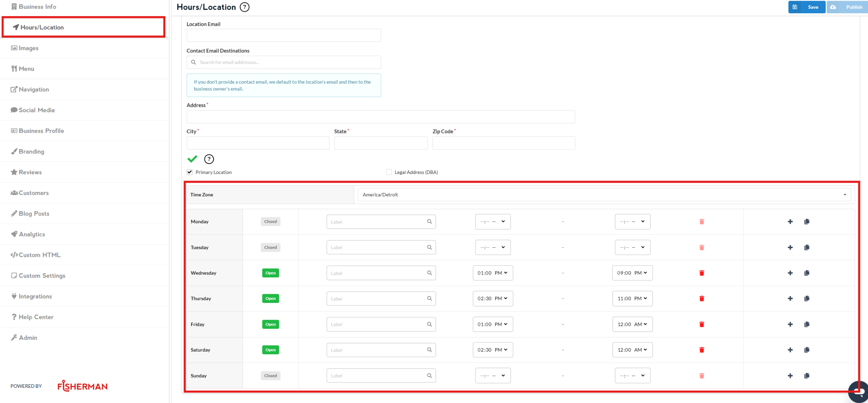Open the Time Zone America/Detroit dropdown
The image size is (868, 403).
click(x=604, y=194)
